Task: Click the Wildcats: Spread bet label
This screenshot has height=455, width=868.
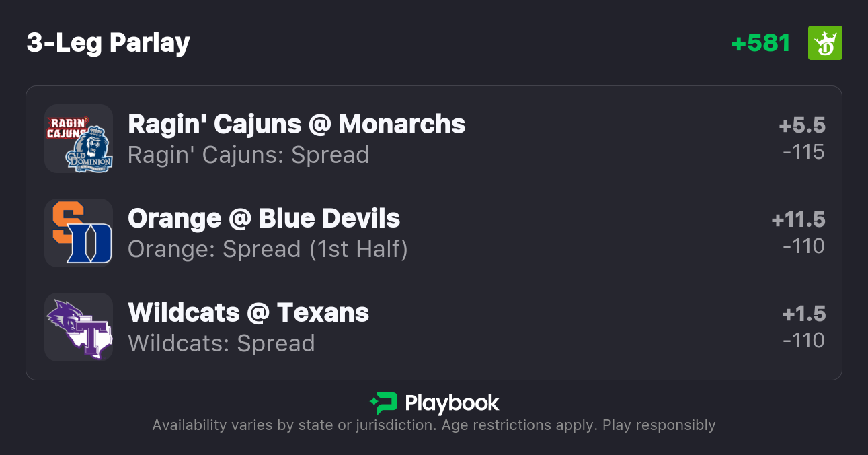Action: 221,343
